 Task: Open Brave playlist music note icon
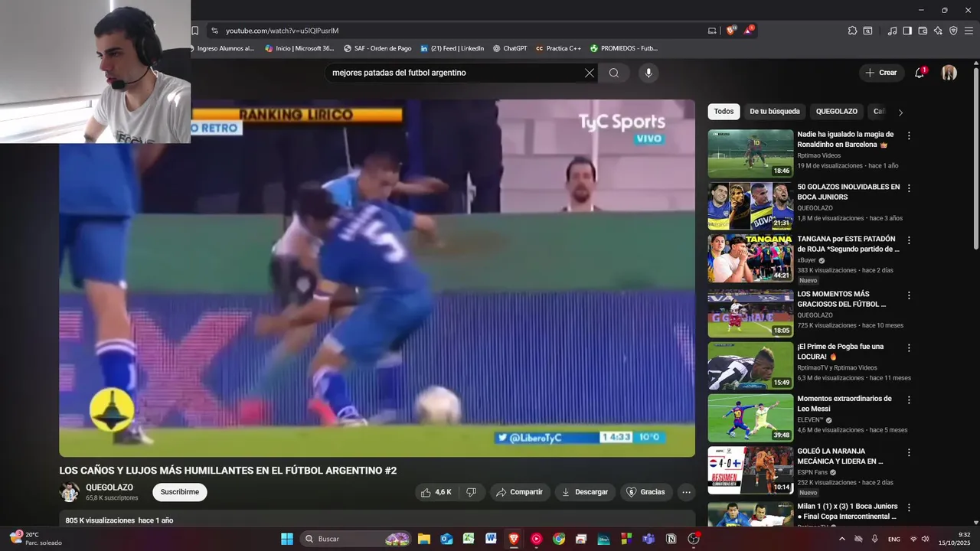tap(892, 31)
